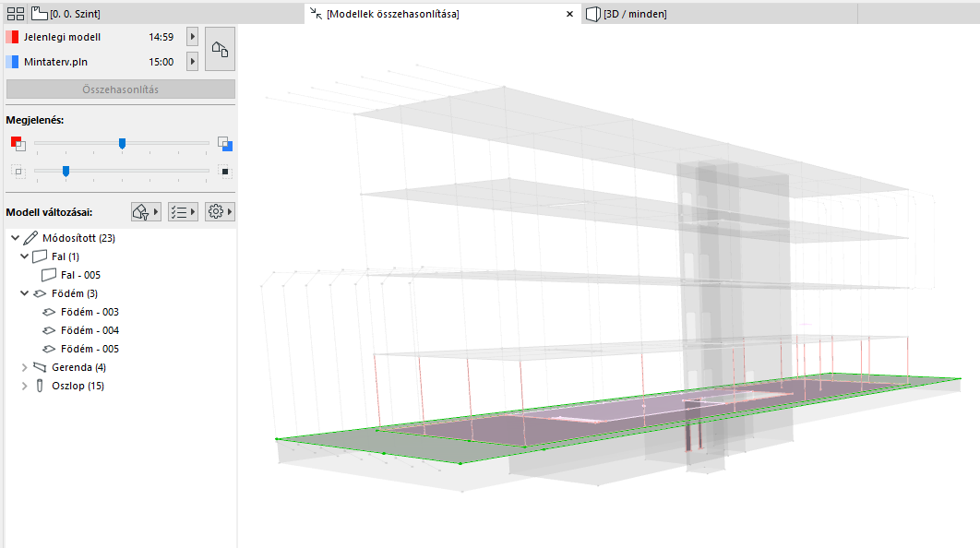
Task: Select the Módosított (23) row
Action: tap(78, 238)
